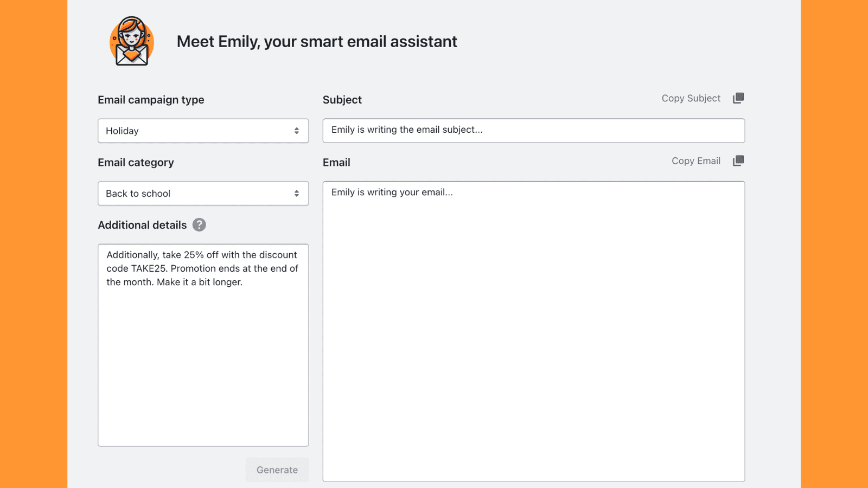Click the up-down arrows on the Holiday selector
The height and width of the screenshot is (488, 868).
click(x=296, y=131)
